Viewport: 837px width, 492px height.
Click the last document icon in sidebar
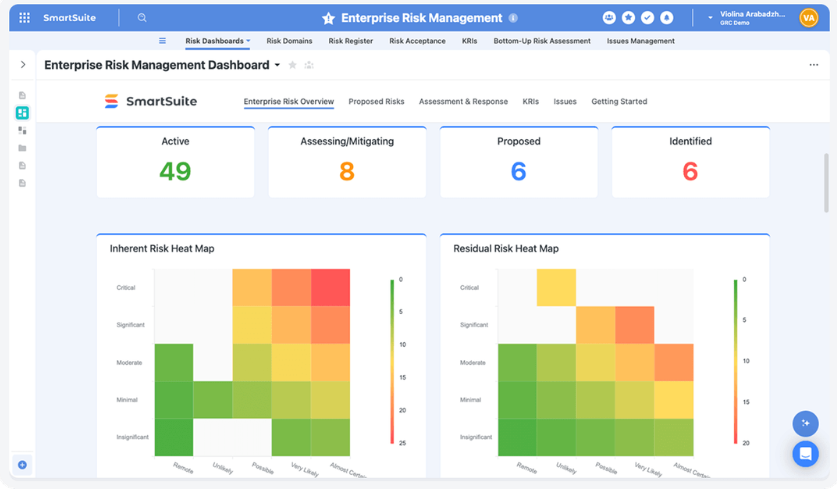[22, 183]
